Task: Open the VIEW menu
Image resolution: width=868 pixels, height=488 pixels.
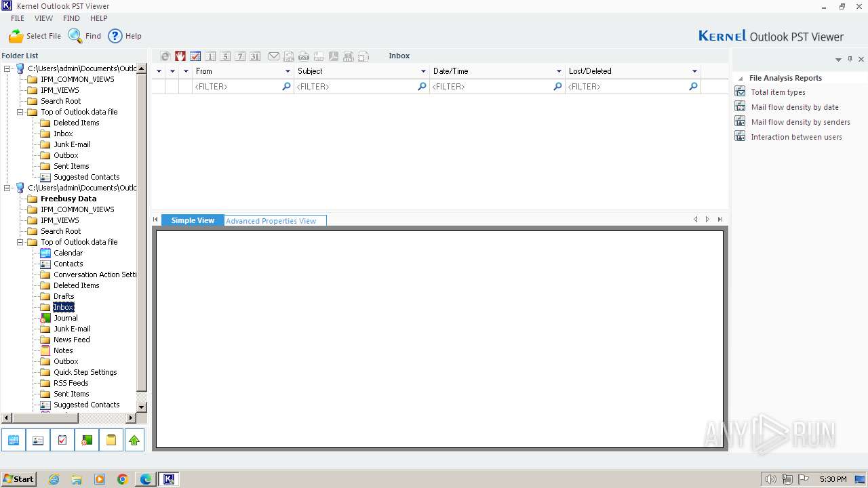Action: click(x=44, y=18)
